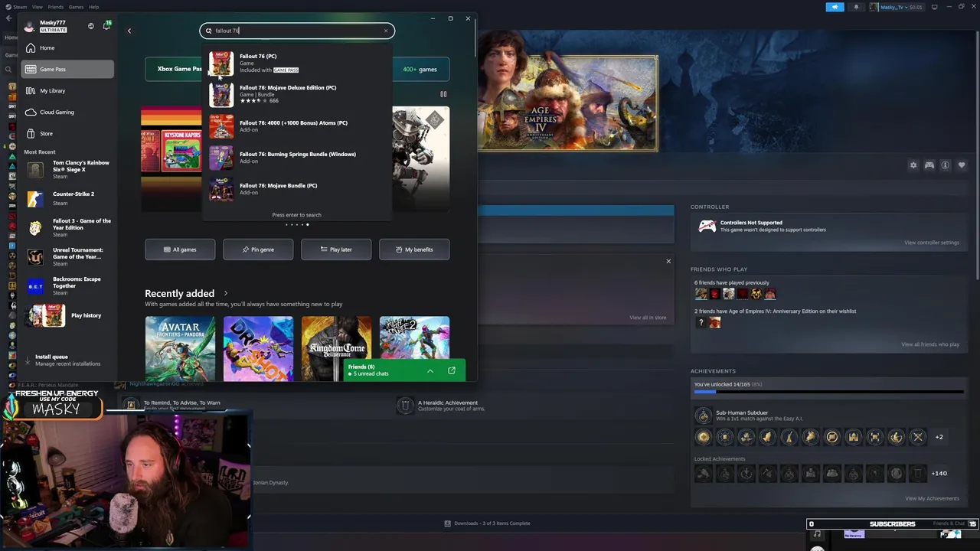Open the Store in Xbox sidebar
Screen dimensions: 980x551
point(67,133)
